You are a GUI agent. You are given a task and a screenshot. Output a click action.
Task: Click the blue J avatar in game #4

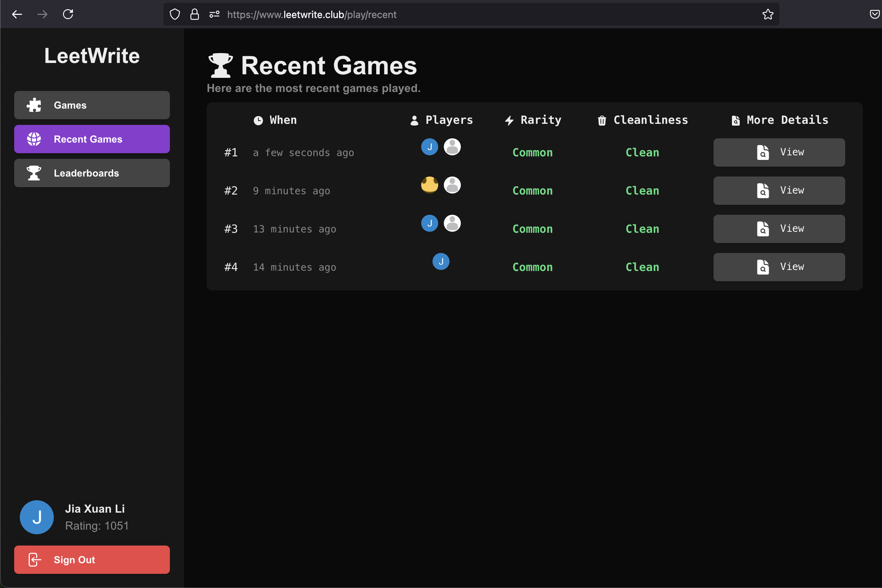tap(441, 261)
